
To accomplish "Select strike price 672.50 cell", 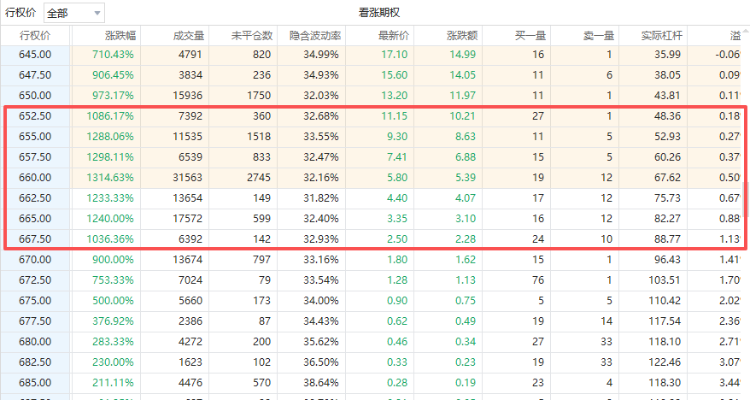I will click(35, 280).
